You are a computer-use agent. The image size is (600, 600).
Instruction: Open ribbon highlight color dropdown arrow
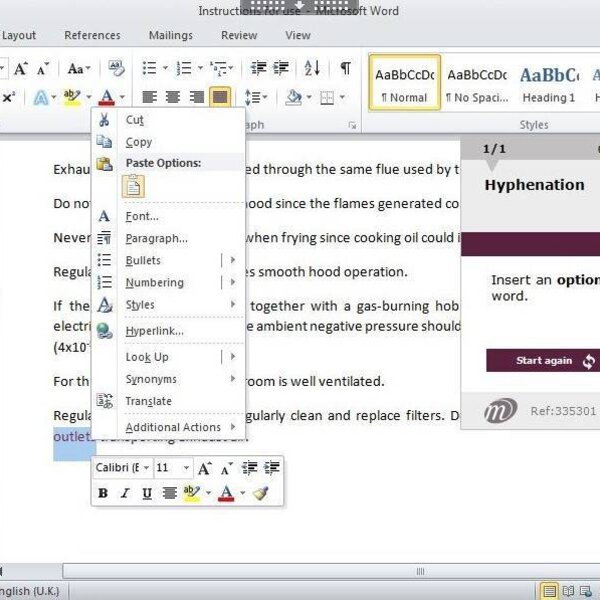click(88, 97)
